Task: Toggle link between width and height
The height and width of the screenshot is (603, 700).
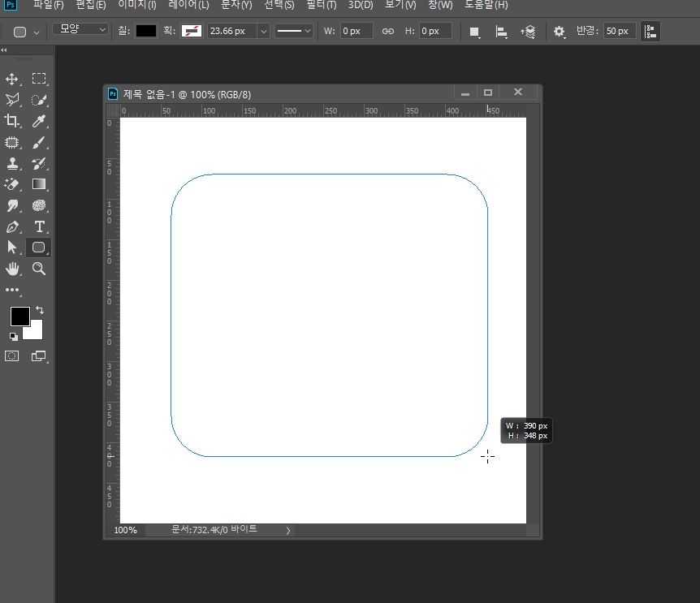Action: 388,31
